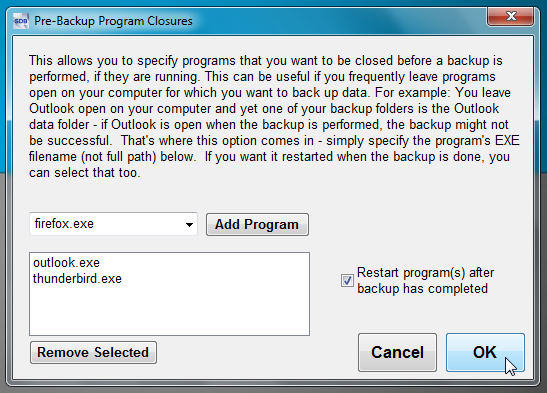This screenshot has width=547, height=393.
Task: Click the Remove Selected button
Action: click(x=93, y=353)
